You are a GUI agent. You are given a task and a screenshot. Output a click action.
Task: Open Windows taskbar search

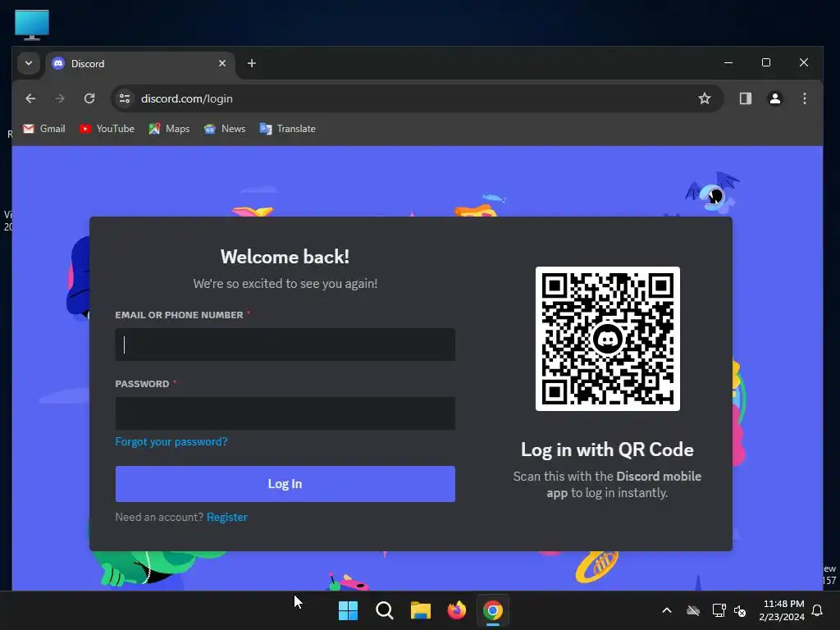tap(384, 610)
